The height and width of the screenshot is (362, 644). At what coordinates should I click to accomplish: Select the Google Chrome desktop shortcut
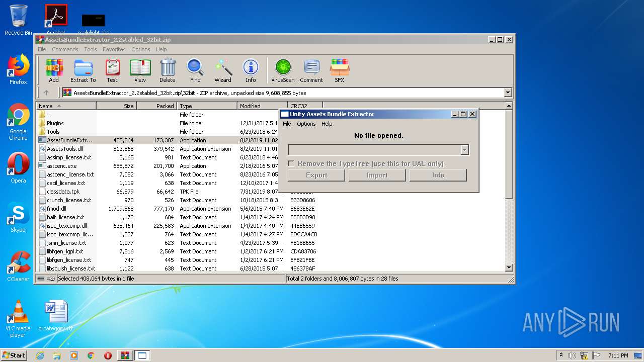(18, 122)
